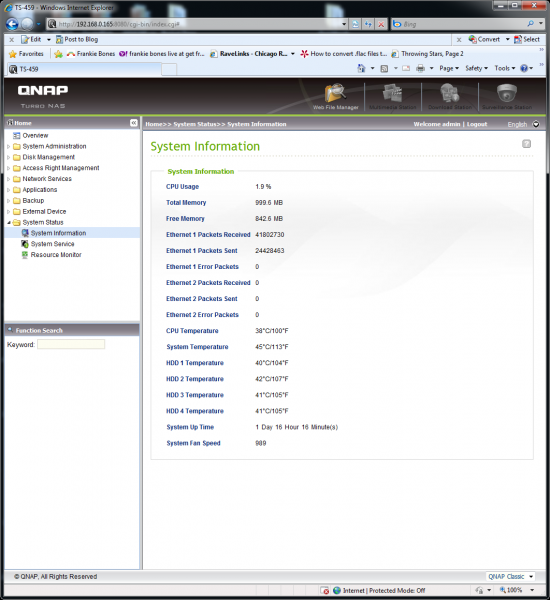Close the Edit toolbar with its X
This screenshot has width=550, height=600.
click(x=11, y=39)
